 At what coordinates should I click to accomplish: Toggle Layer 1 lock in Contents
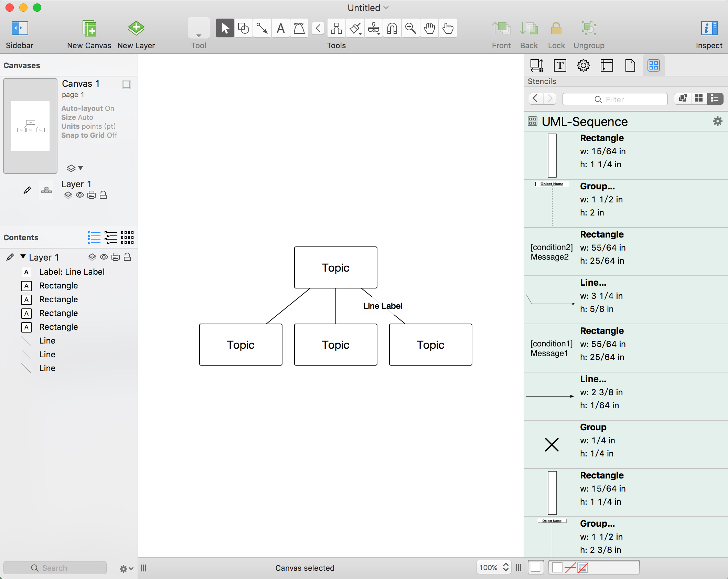tap(127, 257)
